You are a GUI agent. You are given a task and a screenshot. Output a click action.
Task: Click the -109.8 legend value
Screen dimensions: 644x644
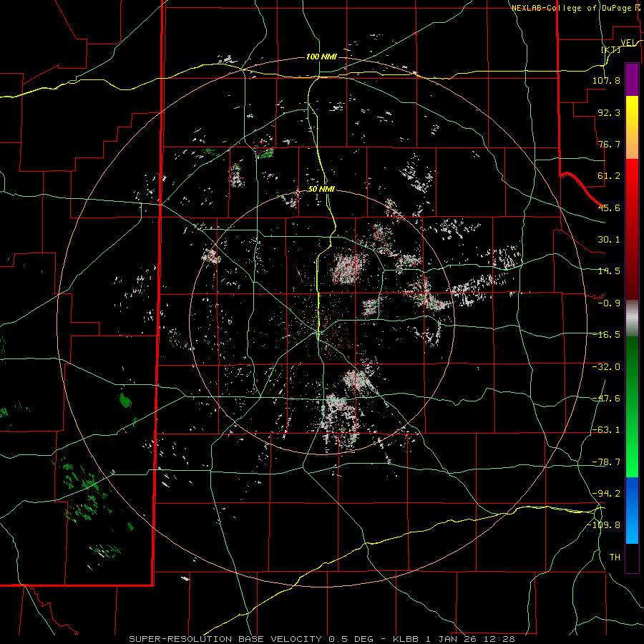(604, 525)
